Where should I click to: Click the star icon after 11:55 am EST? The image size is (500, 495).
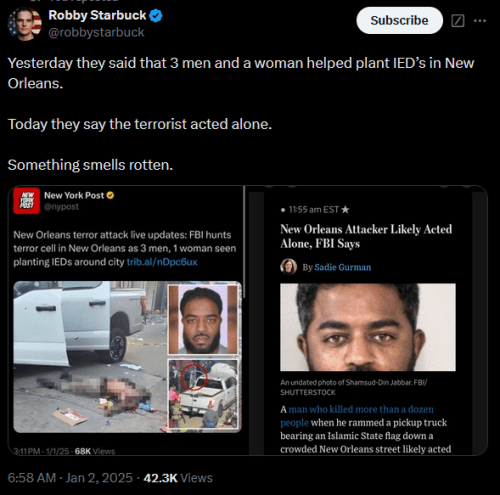(345, 209)
